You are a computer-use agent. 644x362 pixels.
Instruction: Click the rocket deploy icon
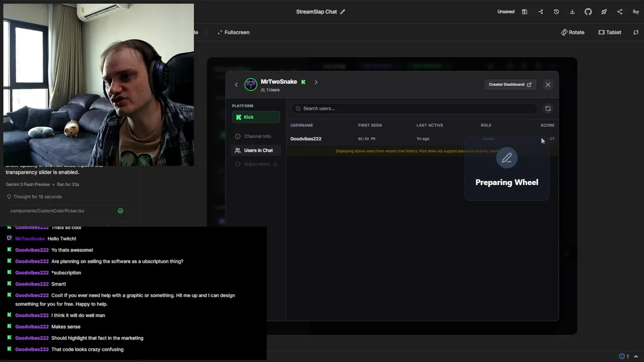click(x=604, y=12)
